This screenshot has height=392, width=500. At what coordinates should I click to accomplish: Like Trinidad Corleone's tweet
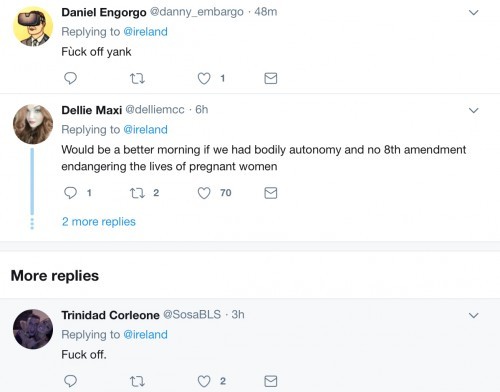[204, 381]
